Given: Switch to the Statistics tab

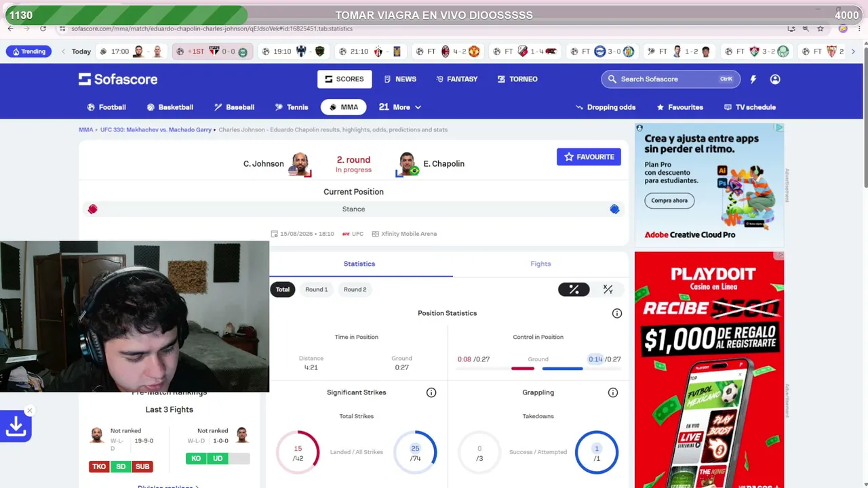Looking at the screenshot, I should click(359, 264).
